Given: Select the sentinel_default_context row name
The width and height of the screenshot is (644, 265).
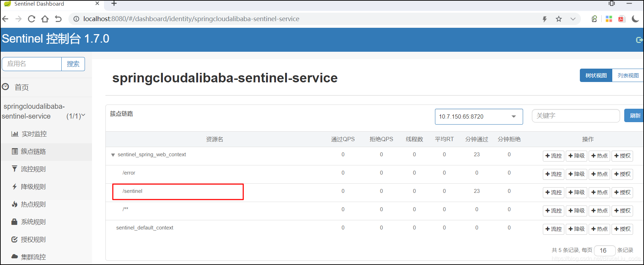Looking at the screenshot, I should pyautogui.click(x=145, y=228).
